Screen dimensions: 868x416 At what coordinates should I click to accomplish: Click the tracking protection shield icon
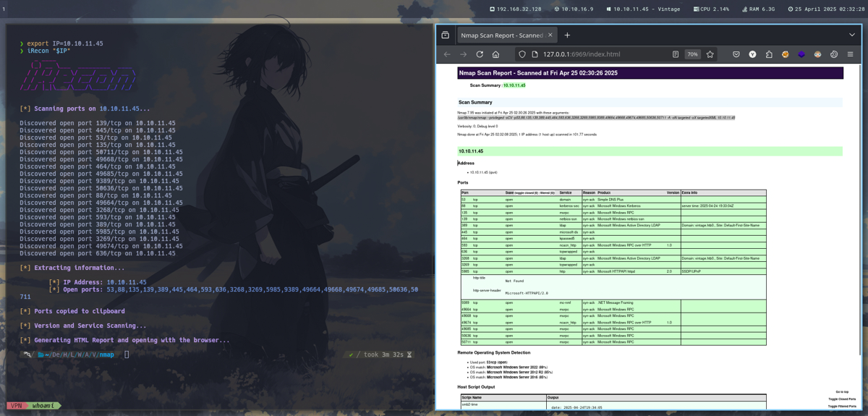522,54
